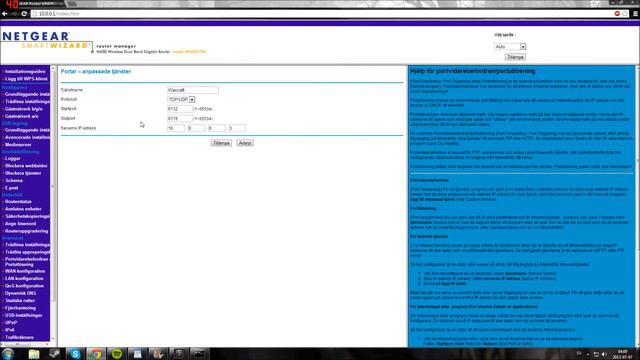
Task: Open Schema in sidebar
Action: [x=14, y=180]
